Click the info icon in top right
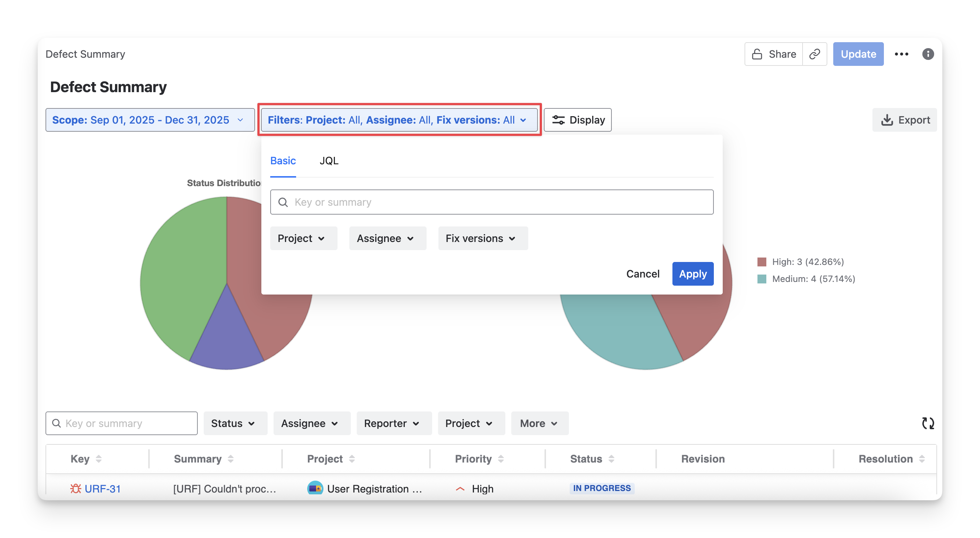This screenshot has width=980, height=538. pyautogui.click(x=928, y=54)
